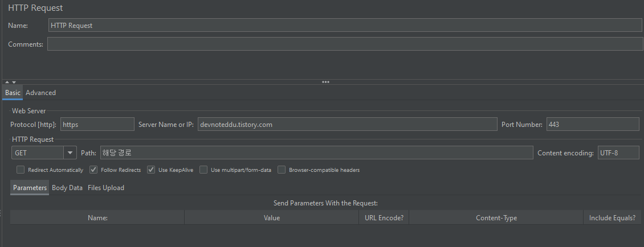
Task: Switch to the Basic tab
Action: click(x=13, y=93)
